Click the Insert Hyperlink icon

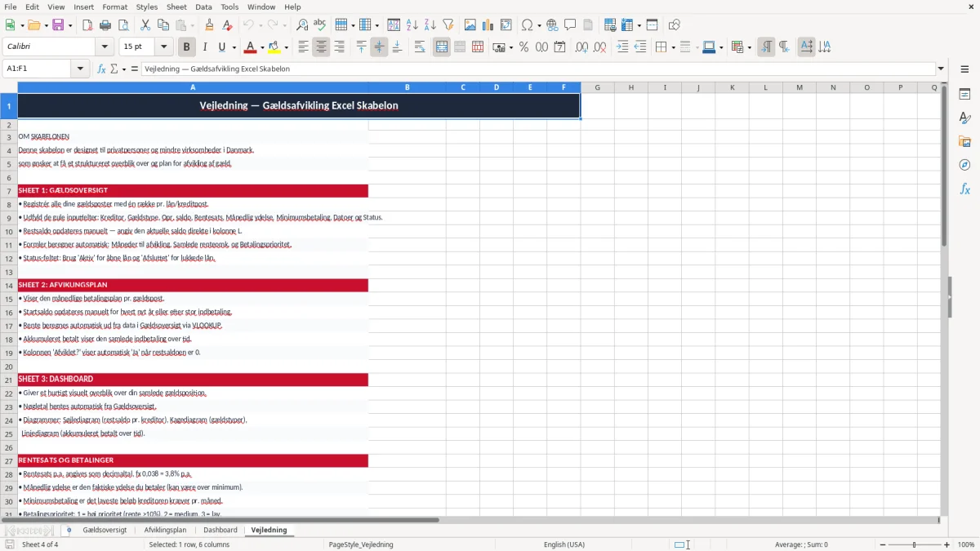click(553, 25)
